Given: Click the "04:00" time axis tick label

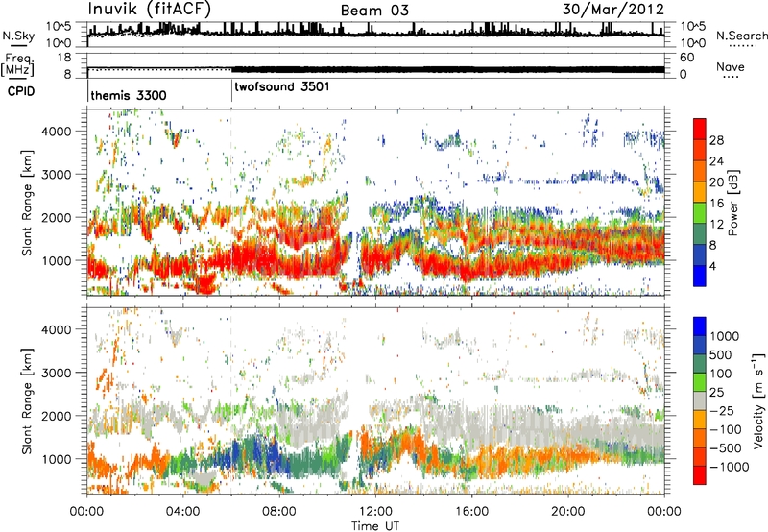Looking at the screenshot, I should point(182,512).
